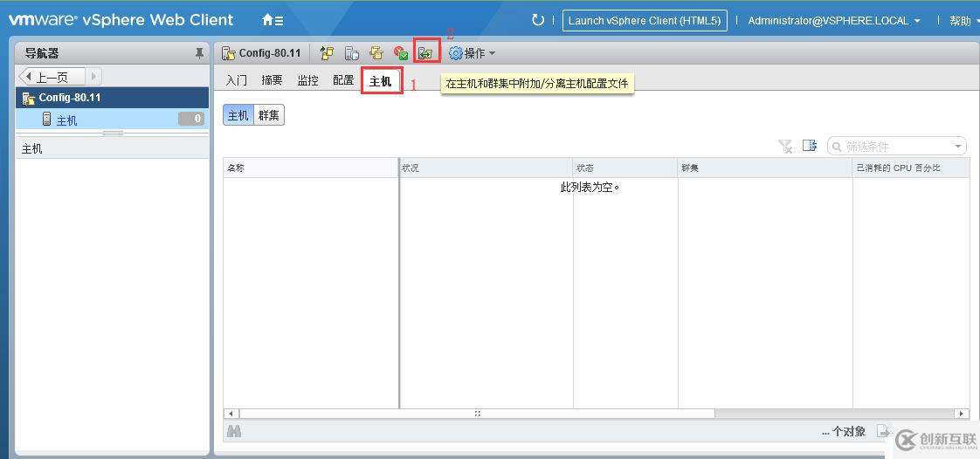This screenshot has height=459, width=980.
Task: Click the horizontal scrollbar thumb
Action: click(x=477, y=414)
